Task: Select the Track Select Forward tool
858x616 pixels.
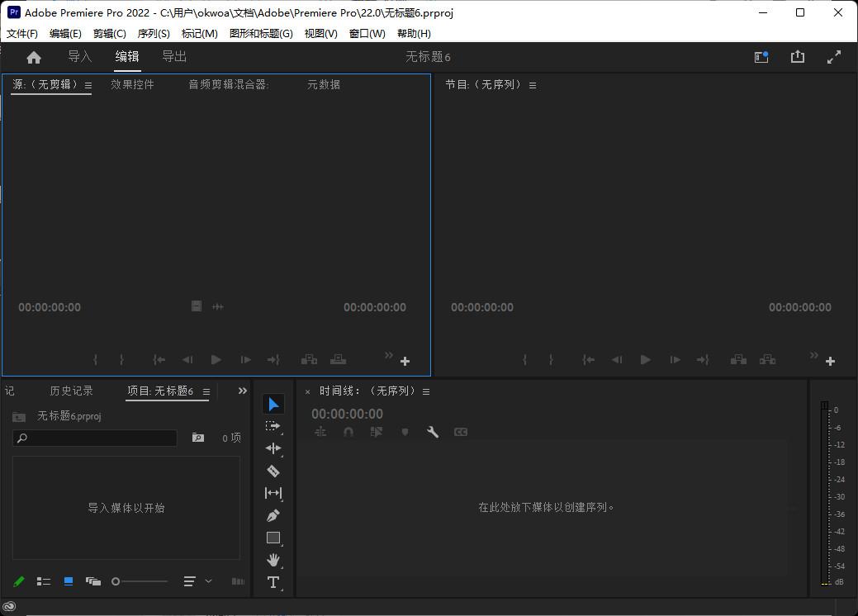Action: pyautogui.click(x=273, y=426)
